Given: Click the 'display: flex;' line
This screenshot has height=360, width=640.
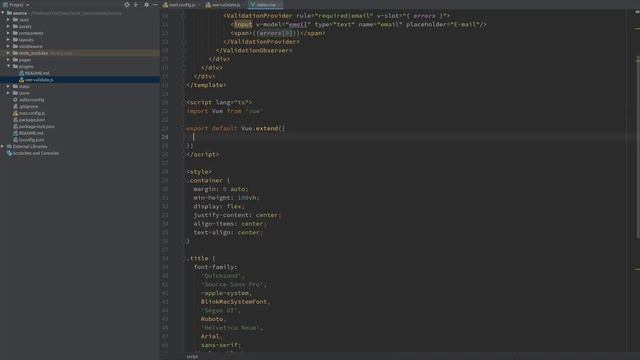Looking at the screenshot, I should click(x=219, y=207).
